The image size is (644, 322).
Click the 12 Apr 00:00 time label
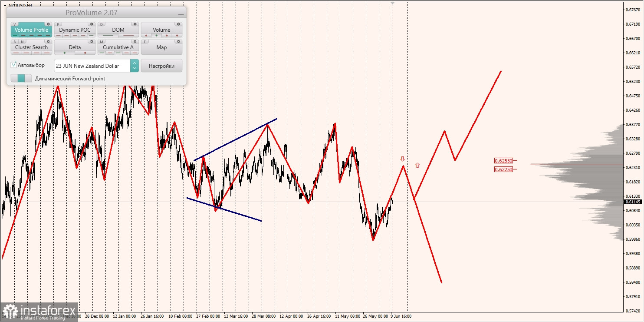point(291,316)
